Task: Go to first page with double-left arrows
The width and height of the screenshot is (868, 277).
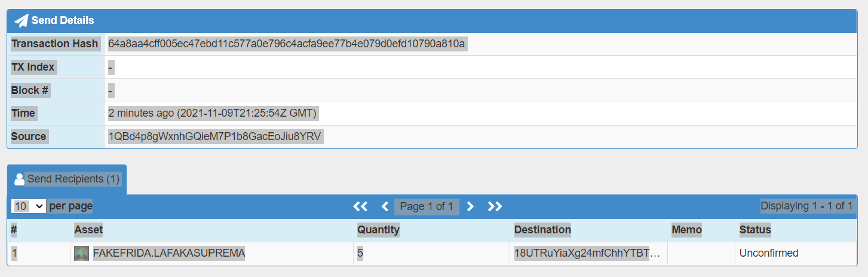Action: coord(360,206)
